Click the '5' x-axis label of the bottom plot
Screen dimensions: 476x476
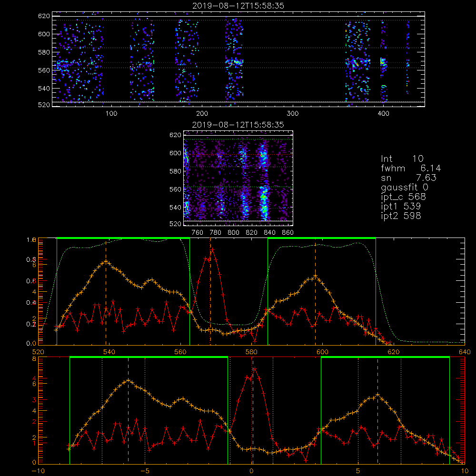(x=358, y=471)
